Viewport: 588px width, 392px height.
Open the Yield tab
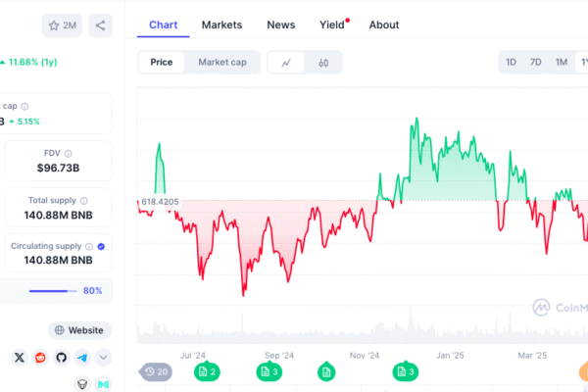pos(332,24)
